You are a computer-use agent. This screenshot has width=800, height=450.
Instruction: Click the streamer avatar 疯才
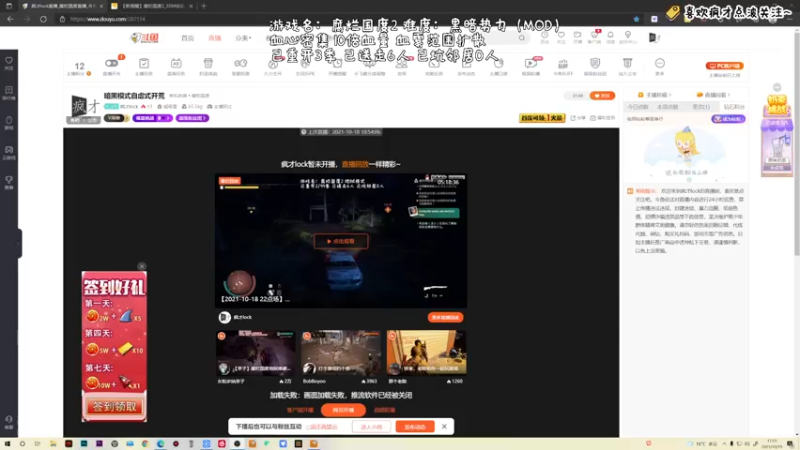click(85, 106)
